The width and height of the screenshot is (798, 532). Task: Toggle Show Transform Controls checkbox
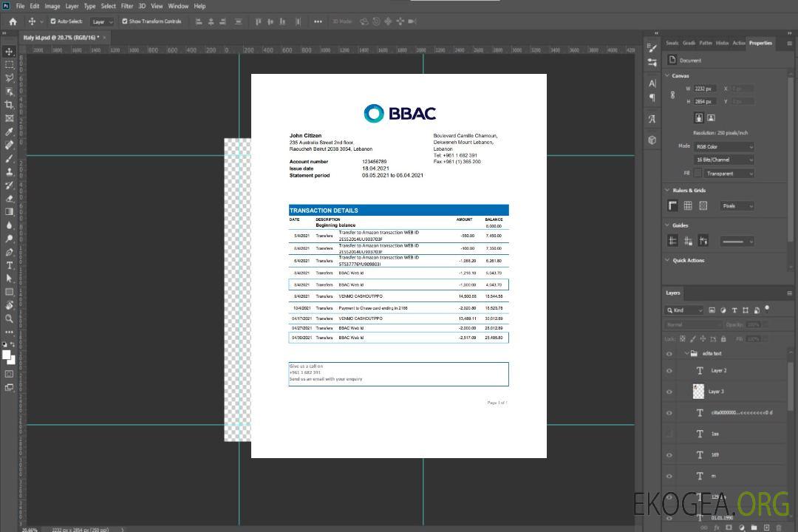tap(125, 21)
